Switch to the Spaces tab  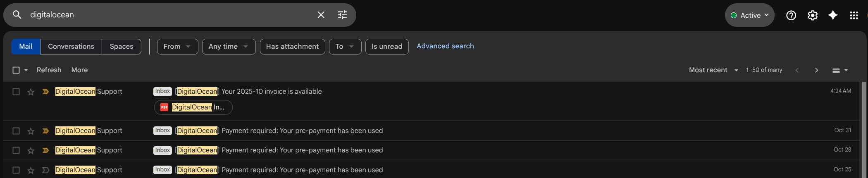[122, 47]
